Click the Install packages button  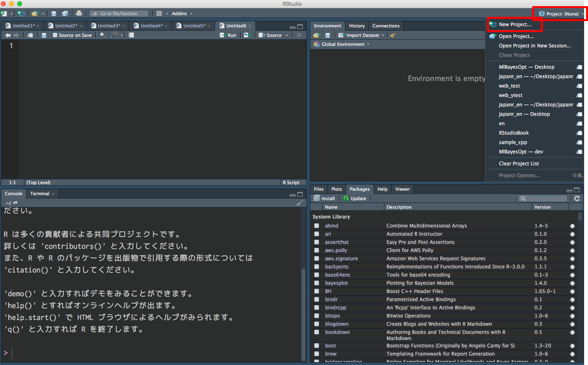(325, 198)
